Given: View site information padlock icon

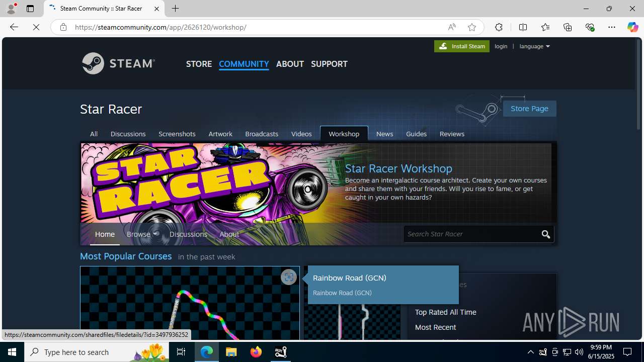Looking at the screenshot, I should (x=63, y=27).
